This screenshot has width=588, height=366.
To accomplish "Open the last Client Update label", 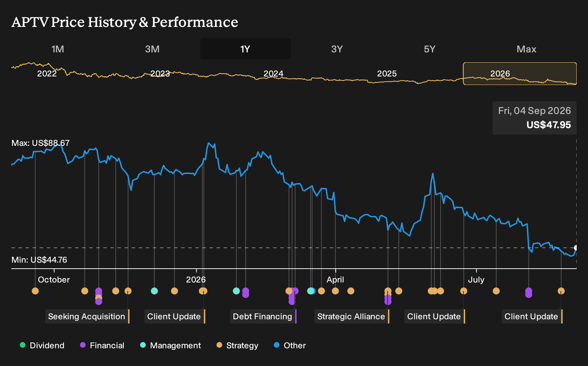I will point(532,316).
